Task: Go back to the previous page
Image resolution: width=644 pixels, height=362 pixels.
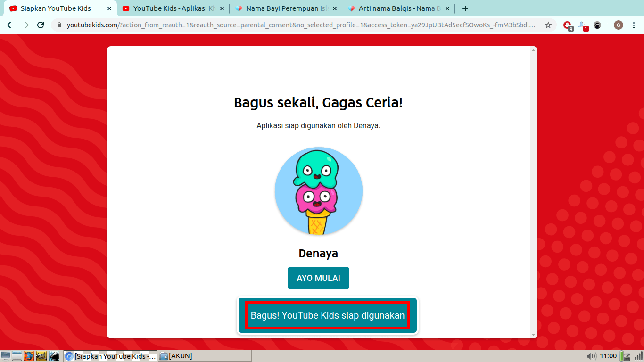Action: [10, 25]
